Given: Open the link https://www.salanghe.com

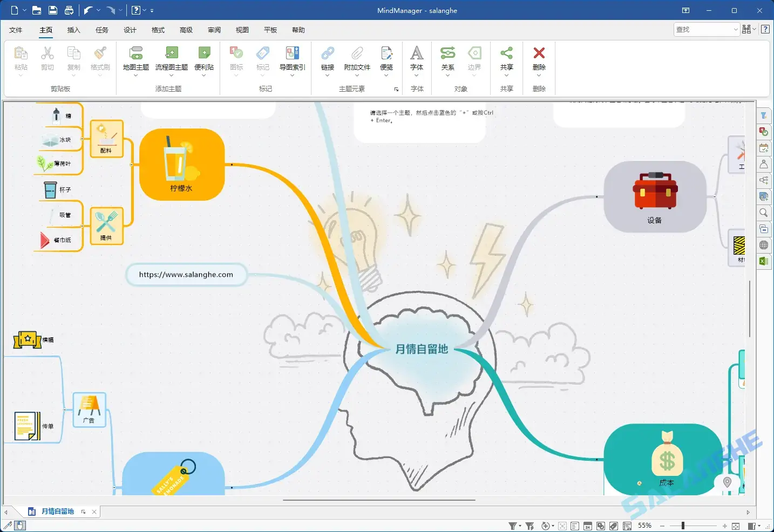Looking at the screenshot, I should [186, 275].
